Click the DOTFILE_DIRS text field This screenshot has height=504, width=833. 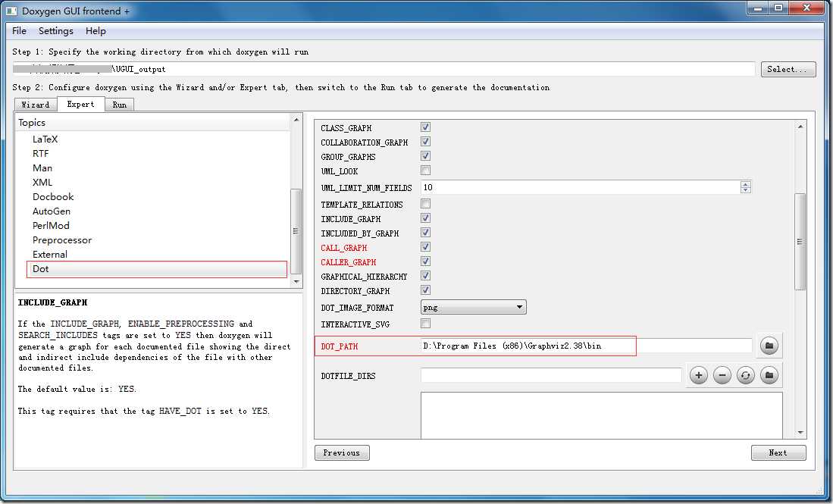point(551,375)
